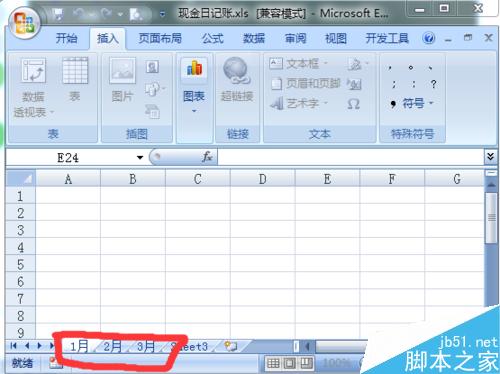
Task: Switch to Normal view in status bar
Action: (x=273, y=363)
